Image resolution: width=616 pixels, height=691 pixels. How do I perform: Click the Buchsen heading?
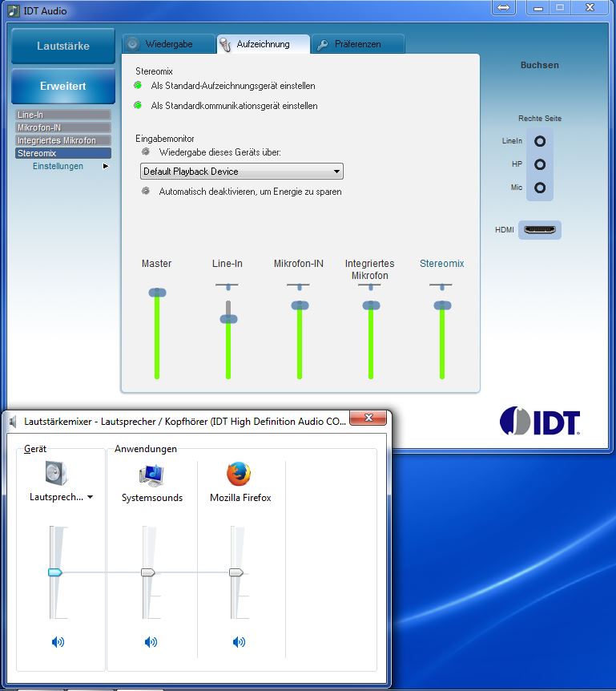(x=539, y=65)
